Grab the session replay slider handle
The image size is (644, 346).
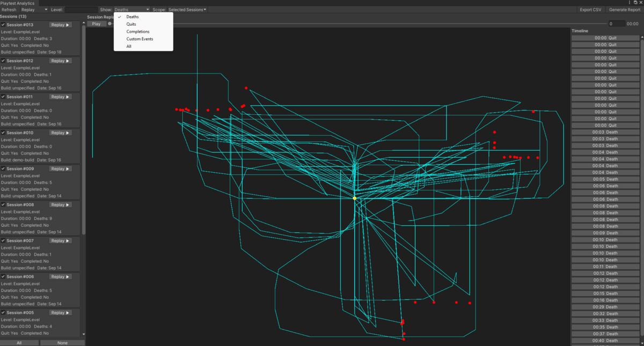click(x=110, y=24)
